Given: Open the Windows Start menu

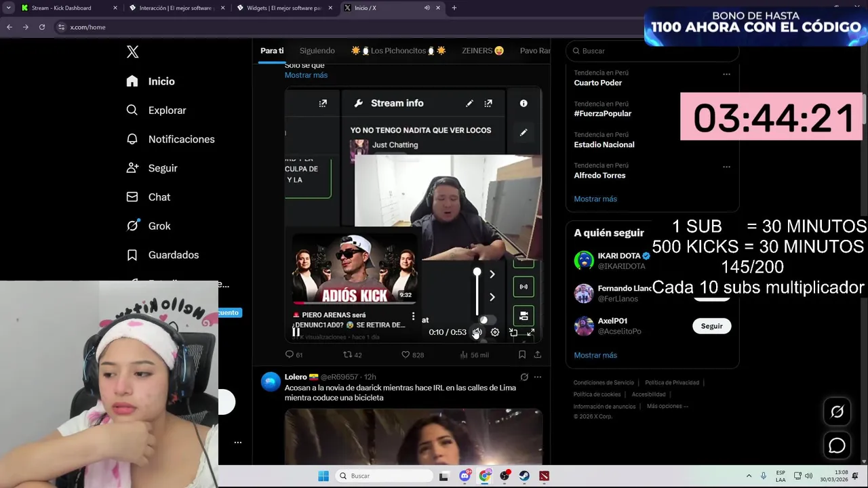Looking at the screenshot, I should [323, 476].
